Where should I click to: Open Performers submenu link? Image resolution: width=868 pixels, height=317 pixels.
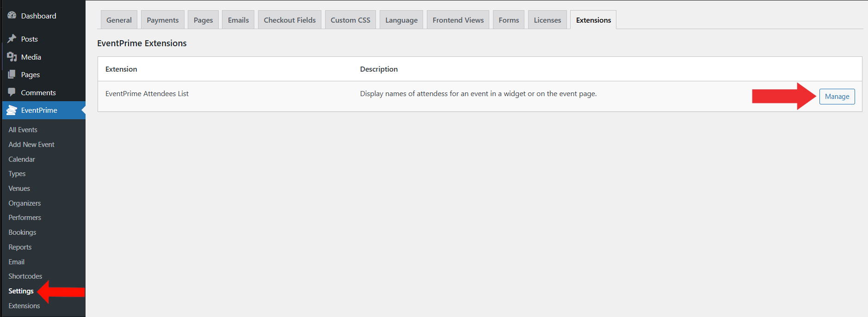coord(25,218)
